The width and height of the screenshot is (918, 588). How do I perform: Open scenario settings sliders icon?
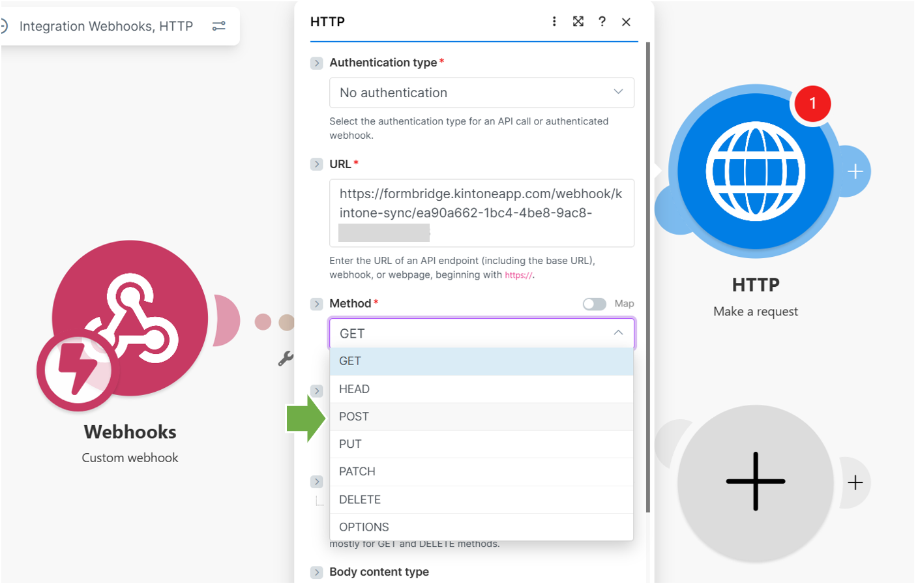219,26
